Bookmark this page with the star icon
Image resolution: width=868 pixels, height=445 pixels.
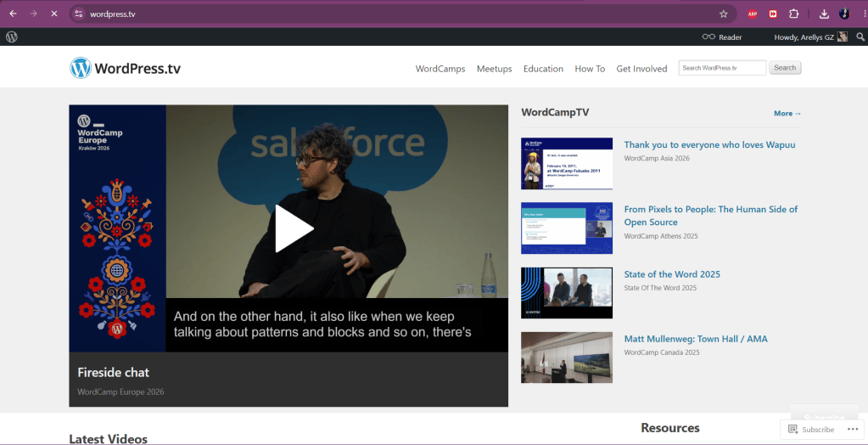724,14
